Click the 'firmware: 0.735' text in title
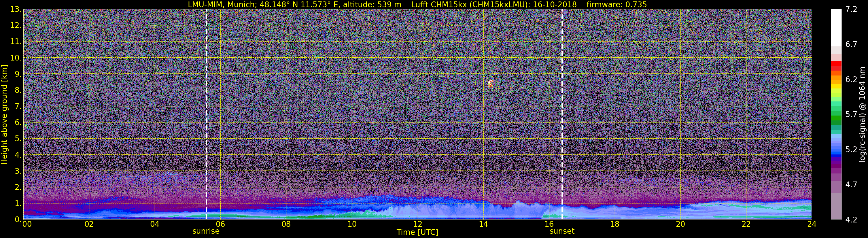Viewport: 868px width, 238px height. coord(617,5)
